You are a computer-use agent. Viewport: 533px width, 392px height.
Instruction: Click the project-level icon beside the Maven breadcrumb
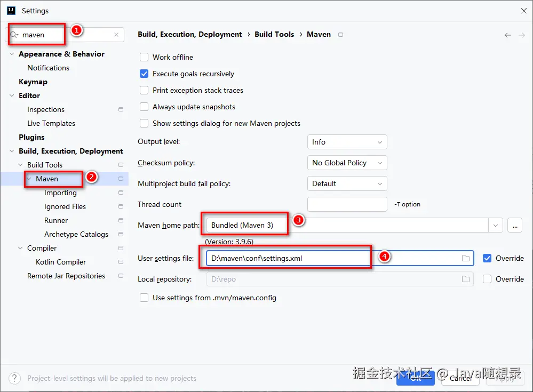pos(340,35)
